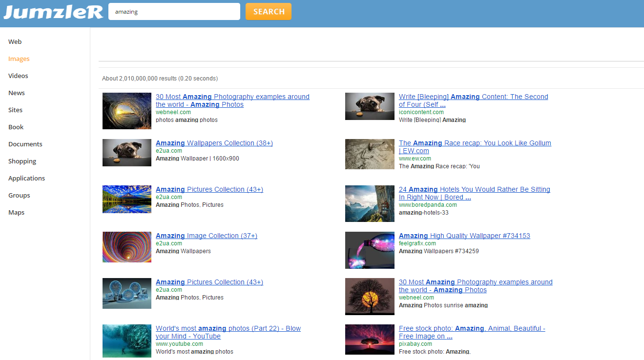Image resolution: width=644 pixels, height=360 pixels.
Task: Click e2ua.com URL under Wallpapers Collection (38+)
Action: pyautogui.click(x=169, y=151)
